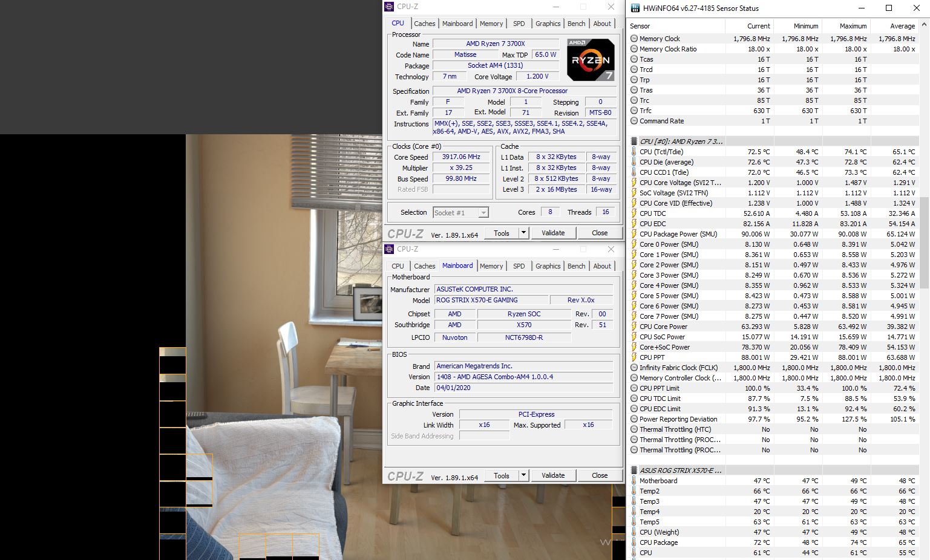The width and height of the screenshot is (930, 560).
Task: Open the Socket #1 selection dropdown
Action: [483, 213]
